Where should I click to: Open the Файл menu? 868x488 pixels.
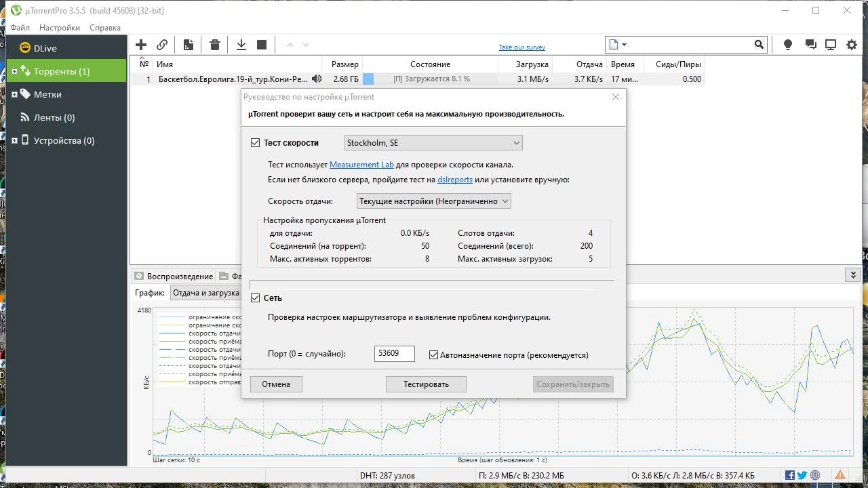(20, 28)
